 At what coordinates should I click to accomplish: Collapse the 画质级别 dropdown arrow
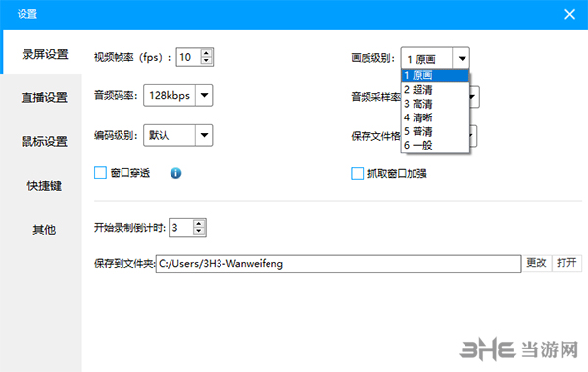point(462,58)
